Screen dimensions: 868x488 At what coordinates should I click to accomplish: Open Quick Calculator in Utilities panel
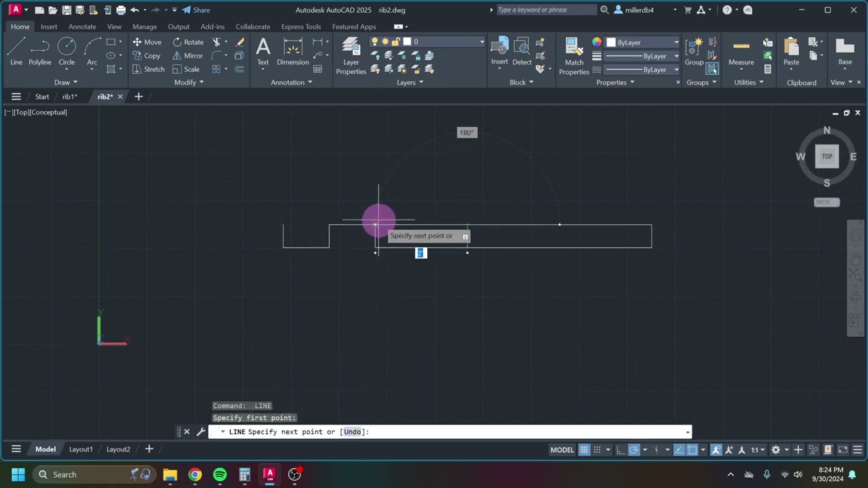point(768,69)
